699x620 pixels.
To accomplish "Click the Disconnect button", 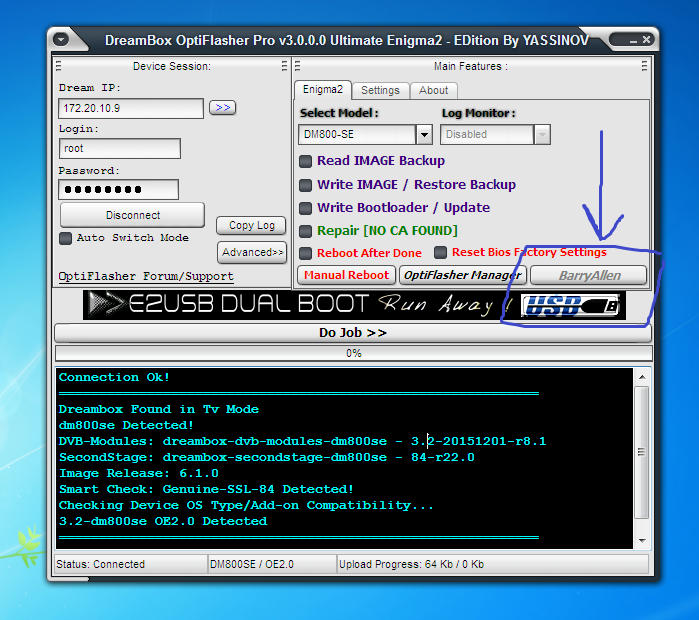I will (133, 215).
